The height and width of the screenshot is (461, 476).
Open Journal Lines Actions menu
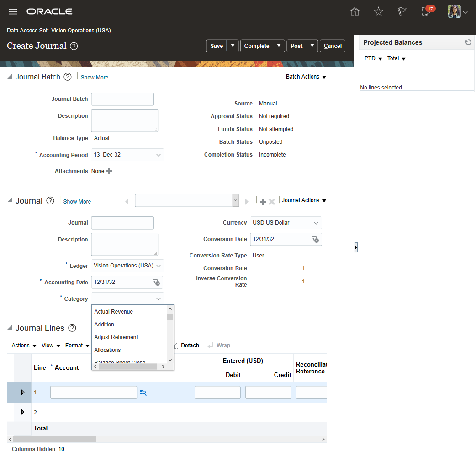tap(24, 346)
